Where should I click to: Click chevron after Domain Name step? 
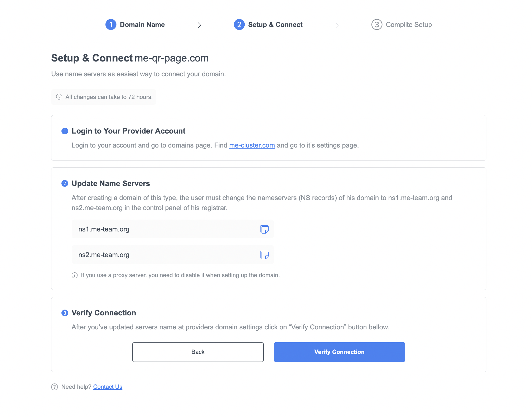click(200, 25)
